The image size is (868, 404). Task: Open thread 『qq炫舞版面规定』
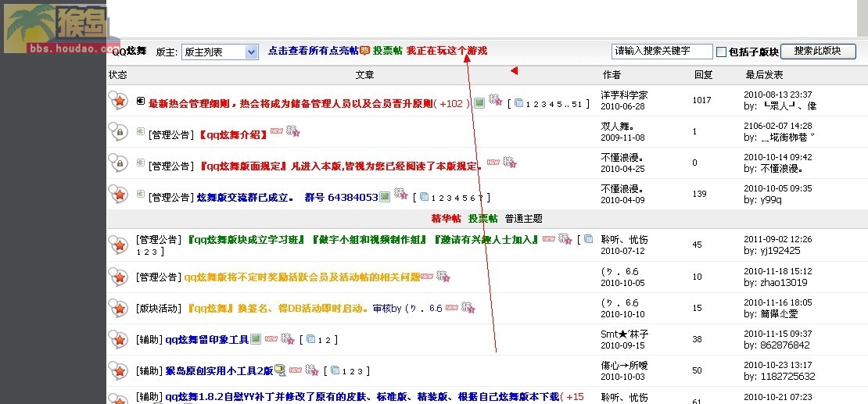340,165
